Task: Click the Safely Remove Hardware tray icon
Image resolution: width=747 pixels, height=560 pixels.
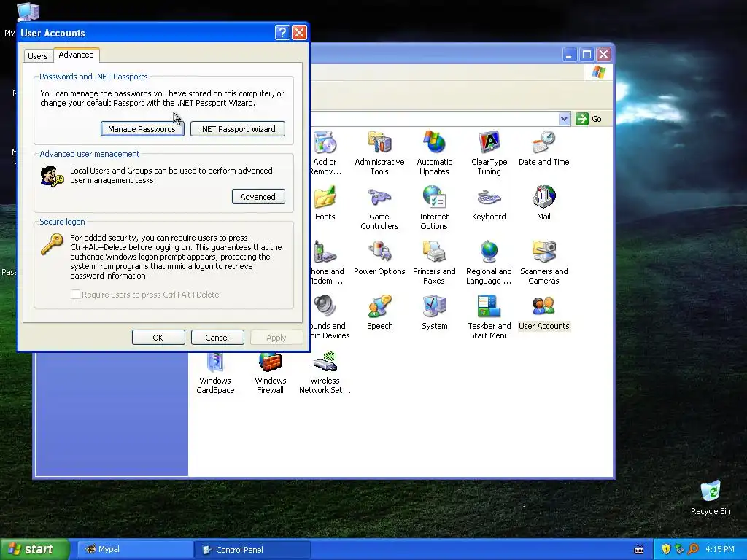Action: point(679,549)
